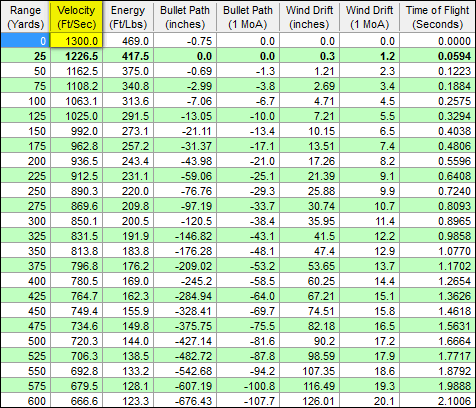This screenshot has height=408, width=476.
Task: Click the Bullet Path (1 MoA) header
Action: pyautogui.click(x=248, y=17)
